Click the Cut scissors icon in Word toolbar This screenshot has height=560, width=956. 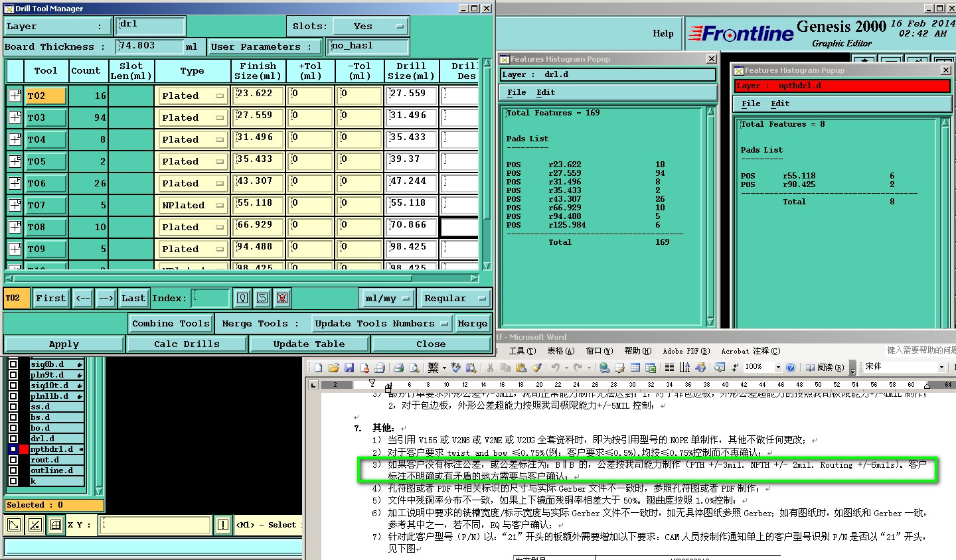pyautogui.click(x=490, y=368)
